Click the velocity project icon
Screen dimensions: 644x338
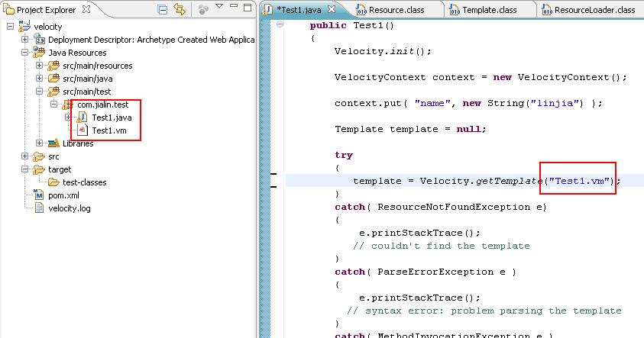pos(24,26)
